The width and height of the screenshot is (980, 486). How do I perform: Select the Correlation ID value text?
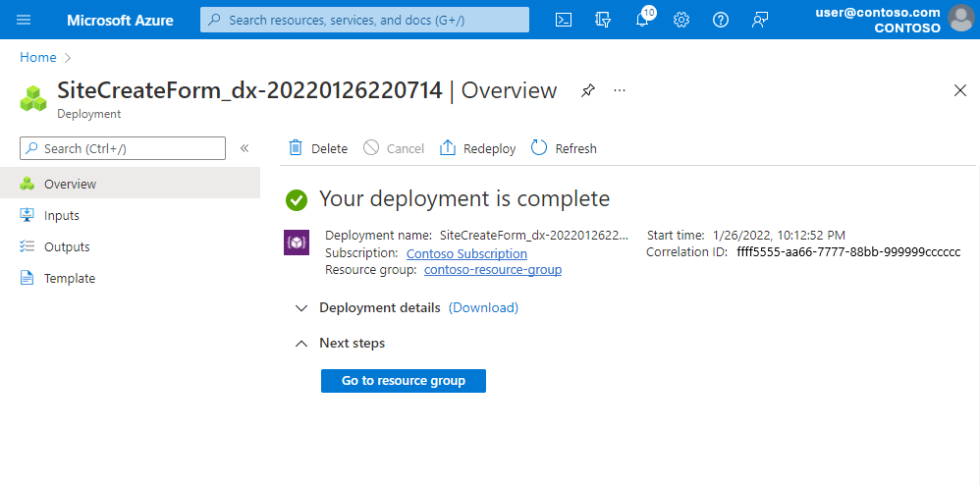(x=848, y=251)
